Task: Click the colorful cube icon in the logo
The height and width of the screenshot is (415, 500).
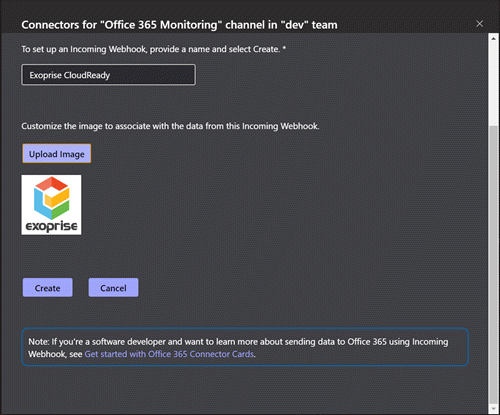Action: tap(52, 198)
